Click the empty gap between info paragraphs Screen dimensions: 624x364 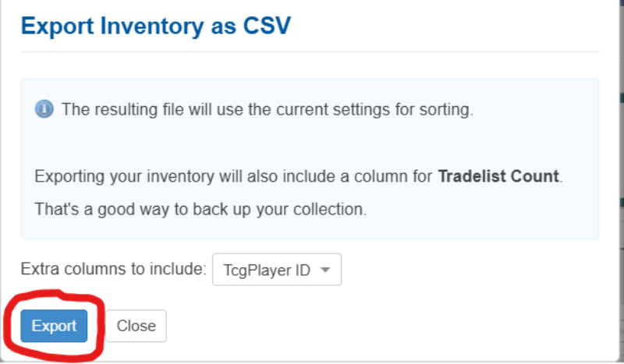312,143
